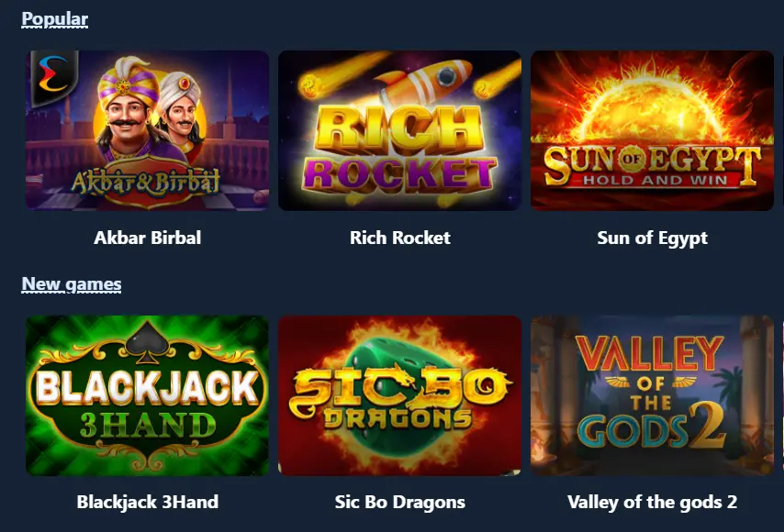Click the Blackjack 3Hand title text

[x=148, y=502]
